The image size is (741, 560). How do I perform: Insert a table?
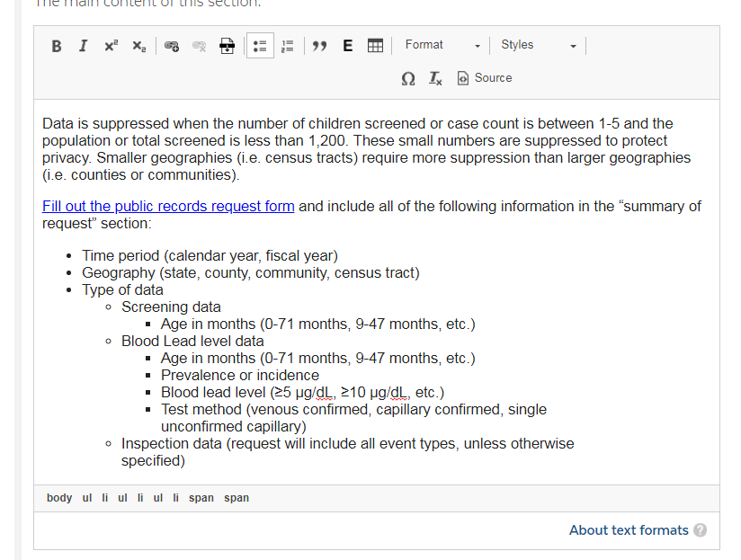pyautogui.click(x=375, y=46)
